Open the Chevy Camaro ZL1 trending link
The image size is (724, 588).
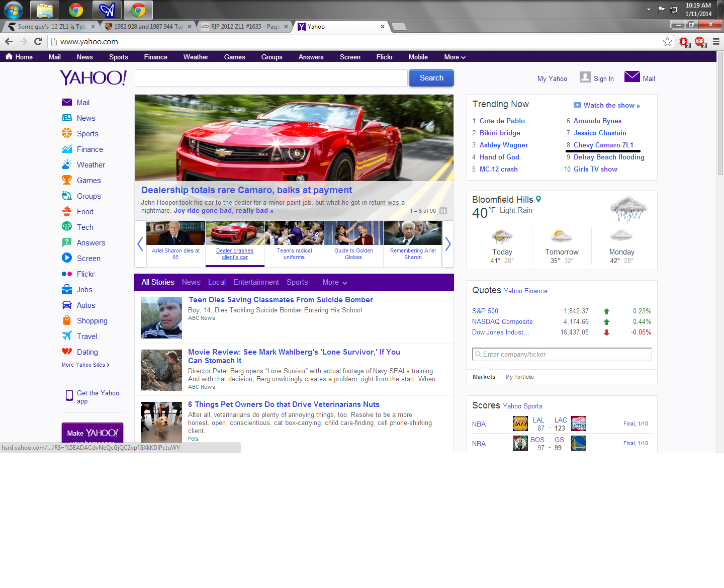603,145
